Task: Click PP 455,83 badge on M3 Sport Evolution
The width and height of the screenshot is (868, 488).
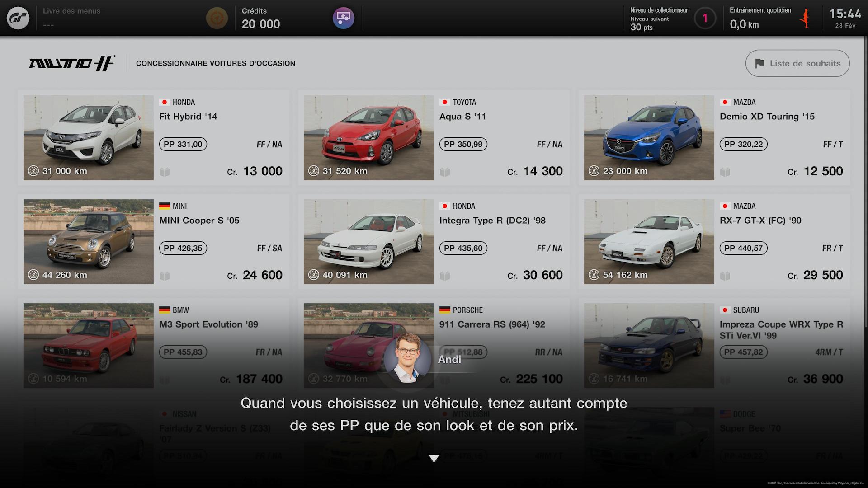Action: (x=183, y=352)
